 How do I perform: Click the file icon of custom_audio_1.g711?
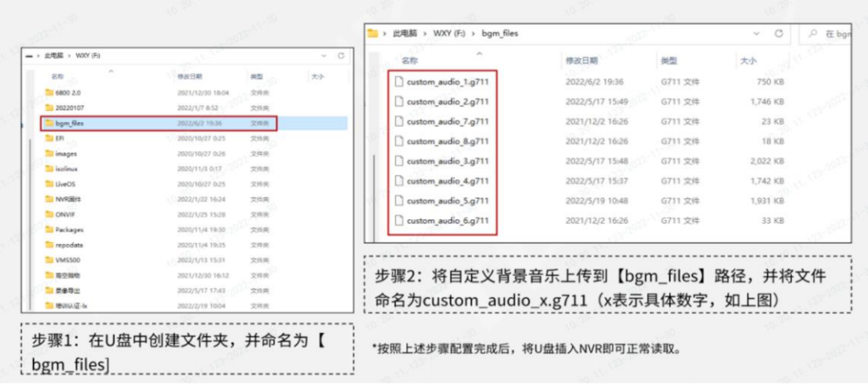398,82
